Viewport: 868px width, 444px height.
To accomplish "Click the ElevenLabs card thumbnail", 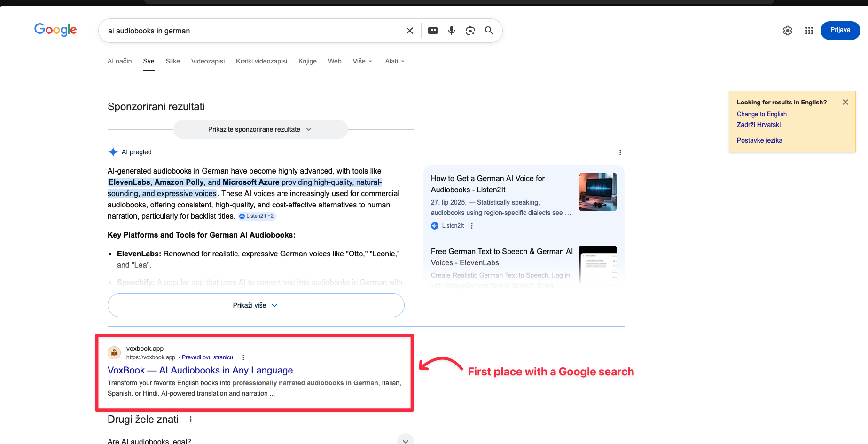I will 598,264.
